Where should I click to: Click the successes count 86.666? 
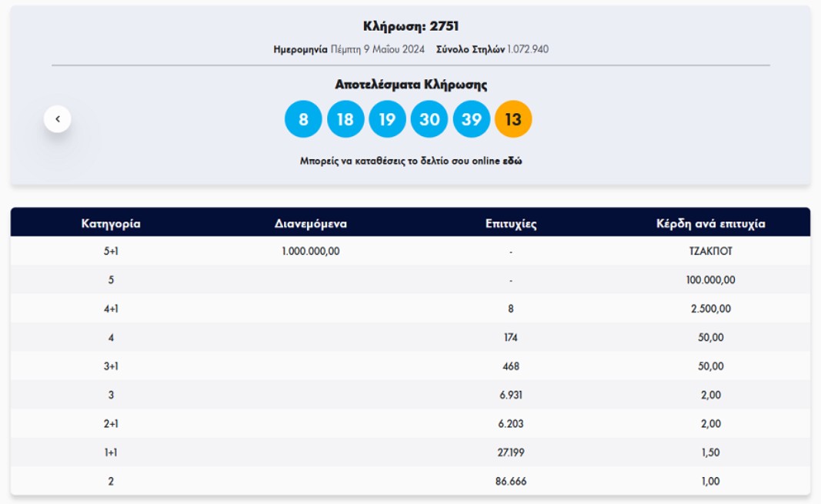pyautogui.click(x=511, y=482)
